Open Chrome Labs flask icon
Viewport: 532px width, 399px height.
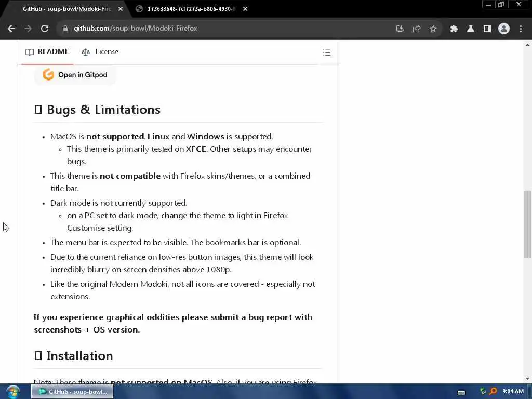(x=470, y=29)
